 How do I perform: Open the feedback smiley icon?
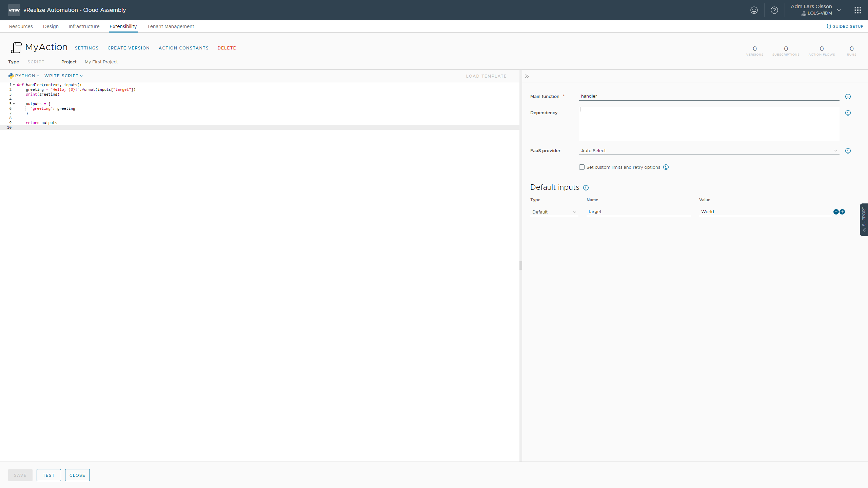[754, 10]
